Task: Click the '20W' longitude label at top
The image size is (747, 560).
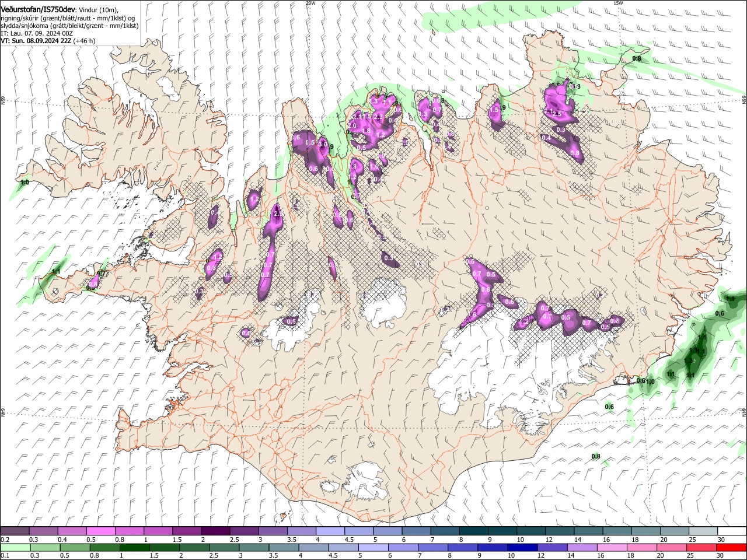Action: (310, 3)
